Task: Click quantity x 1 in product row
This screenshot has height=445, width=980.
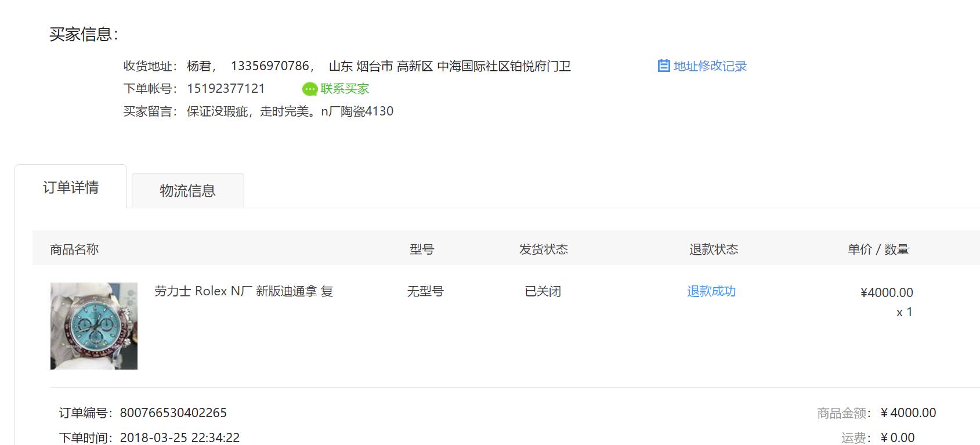Action: (x=905, y=312)
